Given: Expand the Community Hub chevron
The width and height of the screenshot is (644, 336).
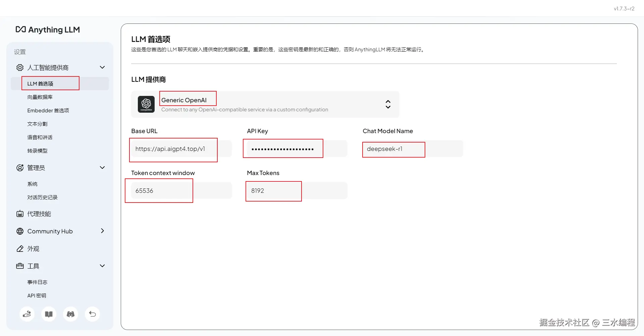Looking at the screenshot, I should click(102, 231).
